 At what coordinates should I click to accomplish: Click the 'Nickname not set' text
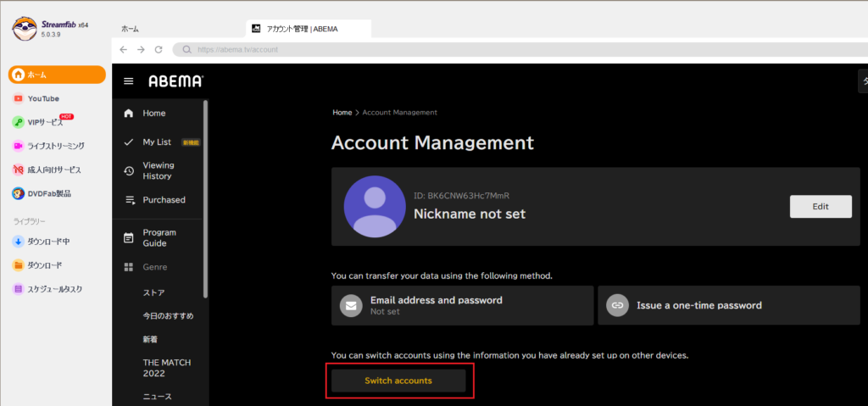tap(470, 214)
